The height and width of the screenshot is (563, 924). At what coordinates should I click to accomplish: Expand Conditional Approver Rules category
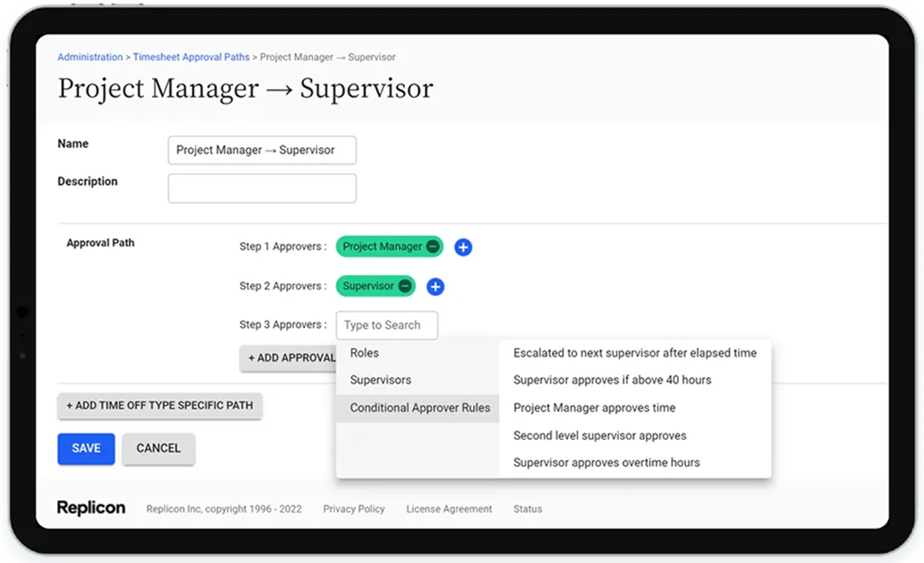tap(422, 408)
